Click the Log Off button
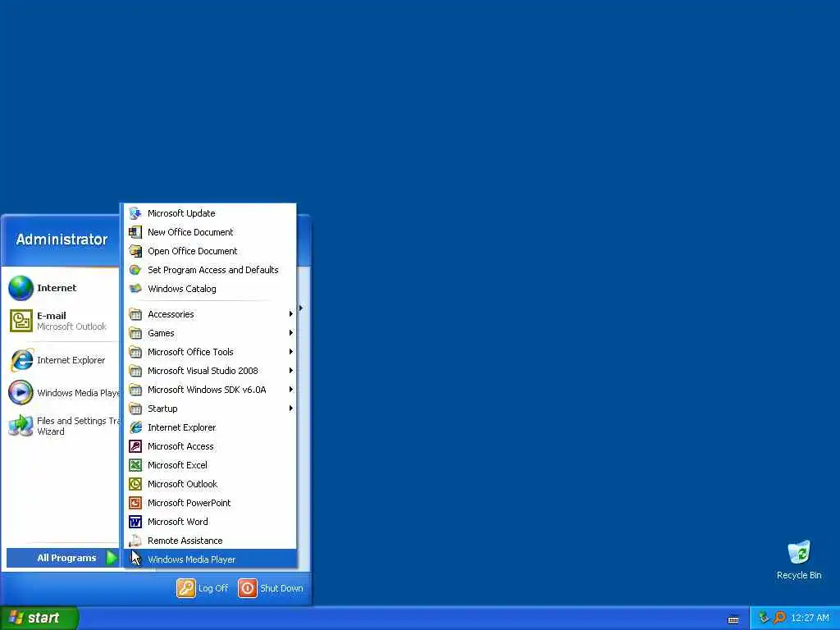The image size is (840, 630). pyautogui.click(x=203, y=588)
